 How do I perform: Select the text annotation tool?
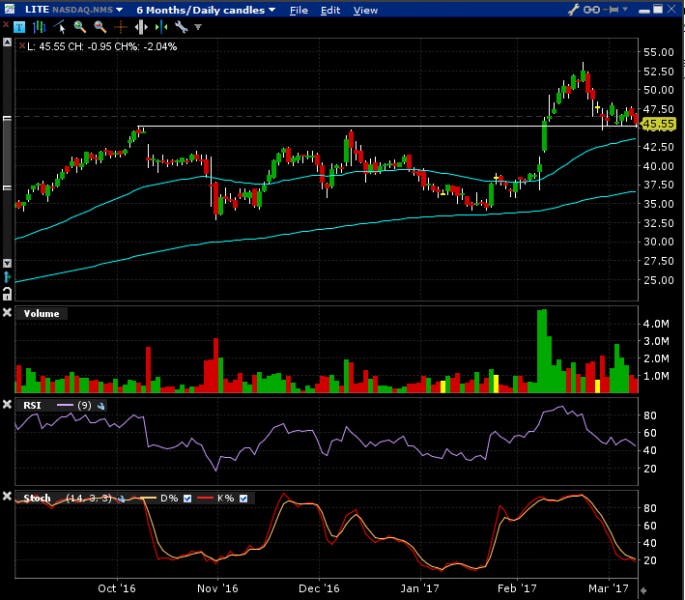pyautogui.click(x=20, y=27)
